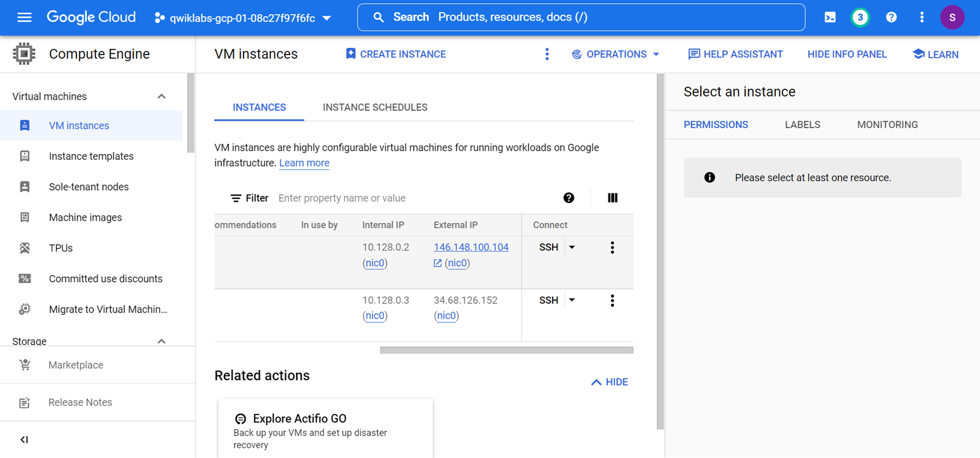Click the Machine images icon
Image resolution: width=980 pixels, height=458 pixels.
coord(24,217)
